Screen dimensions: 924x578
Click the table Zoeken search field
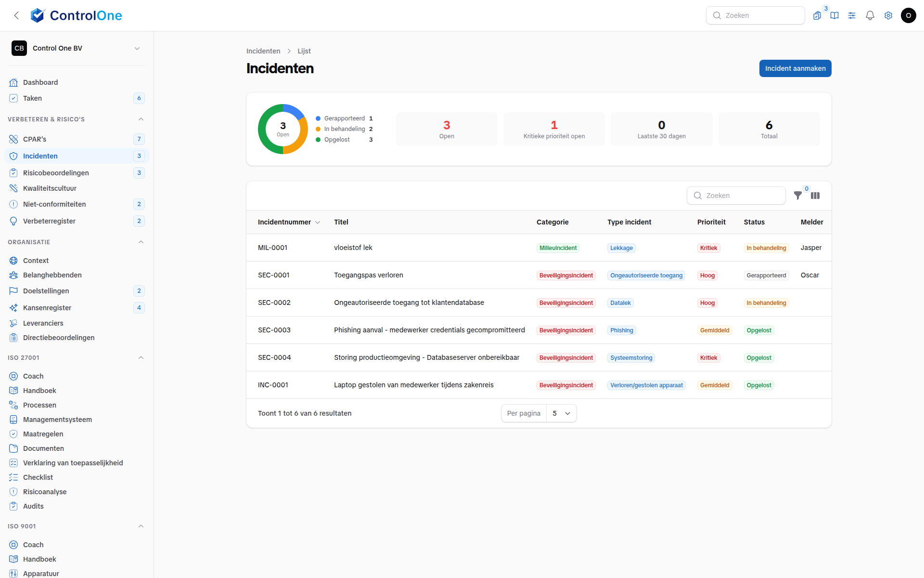coord(736,196)
